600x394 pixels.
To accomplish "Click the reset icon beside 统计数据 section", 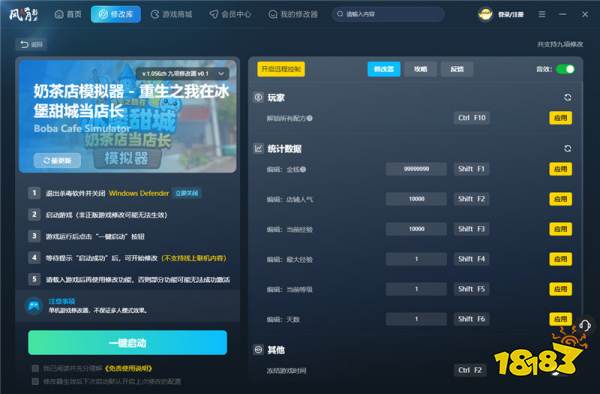I will click(567, 148).
